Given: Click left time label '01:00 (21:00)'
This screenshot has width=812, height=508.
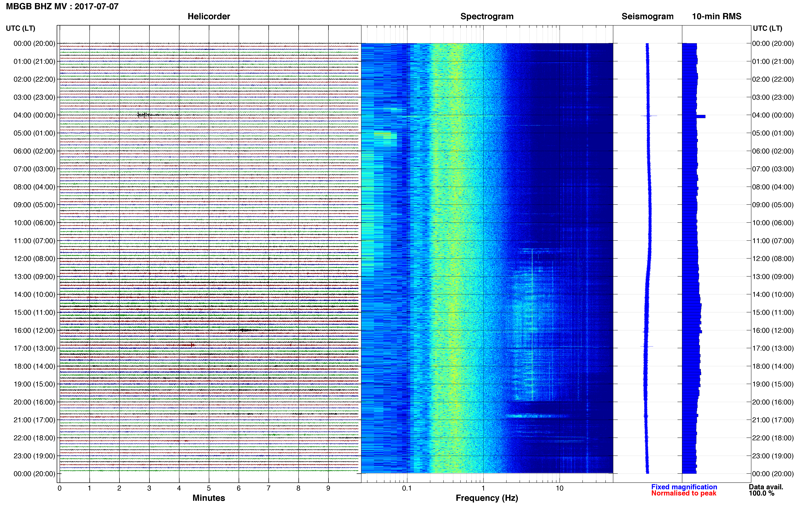Looking at the screenshot, I should coord(34,62).
